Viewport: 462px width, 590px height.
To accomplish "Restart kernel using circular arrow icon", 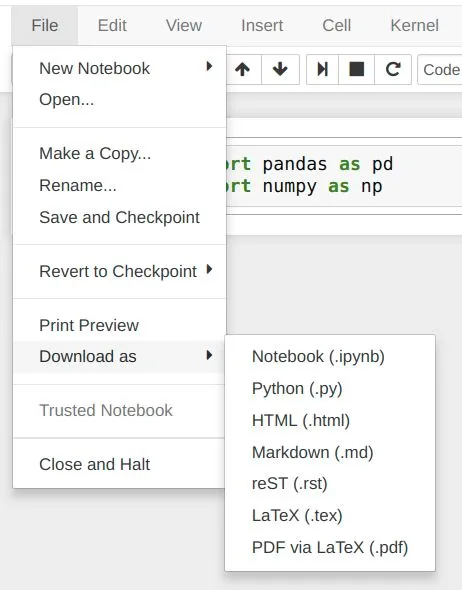I will click(x=393, y=69).
